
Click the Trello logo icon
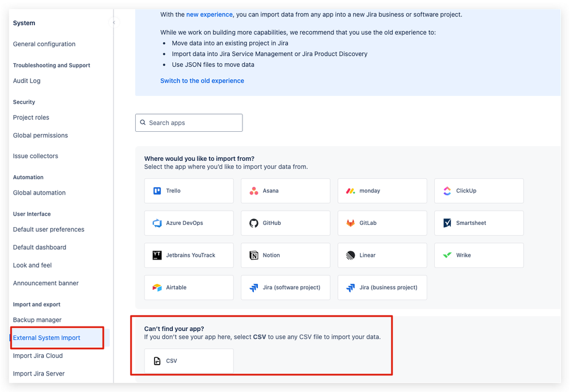157,191
